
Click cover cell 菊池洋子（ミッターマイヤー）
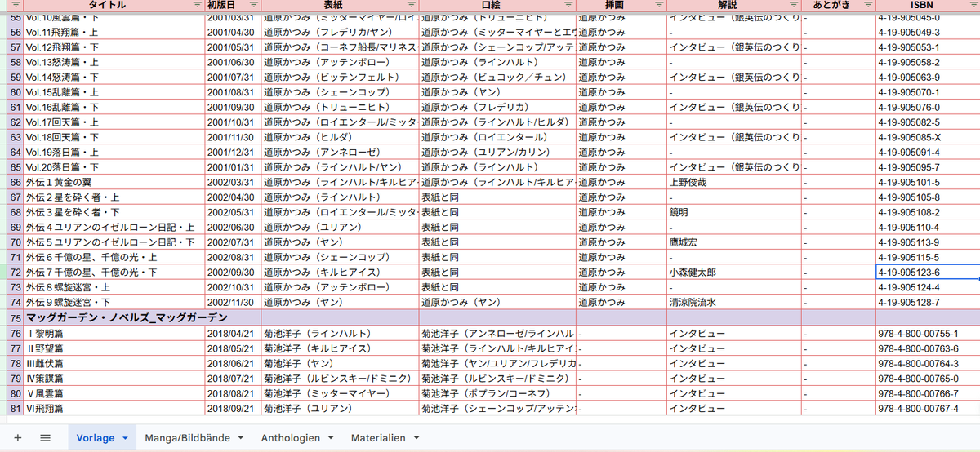click(x=340, y=392)
